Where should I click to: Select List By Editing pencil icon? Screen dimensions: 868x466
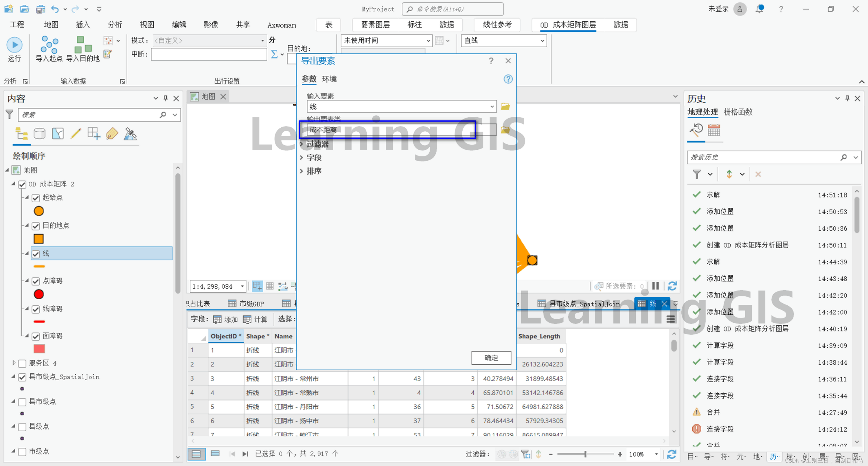click(76, 134)
